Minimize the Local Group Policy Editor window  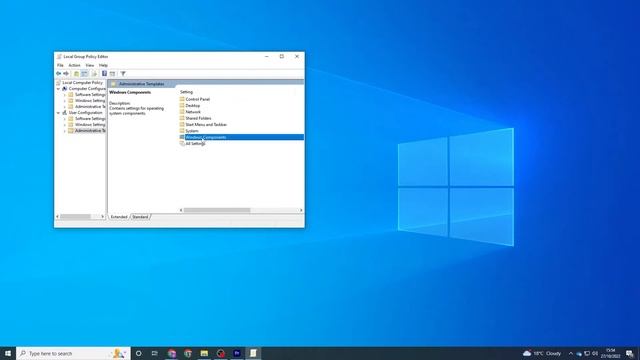pyautogui.click(x=267, y=56)
